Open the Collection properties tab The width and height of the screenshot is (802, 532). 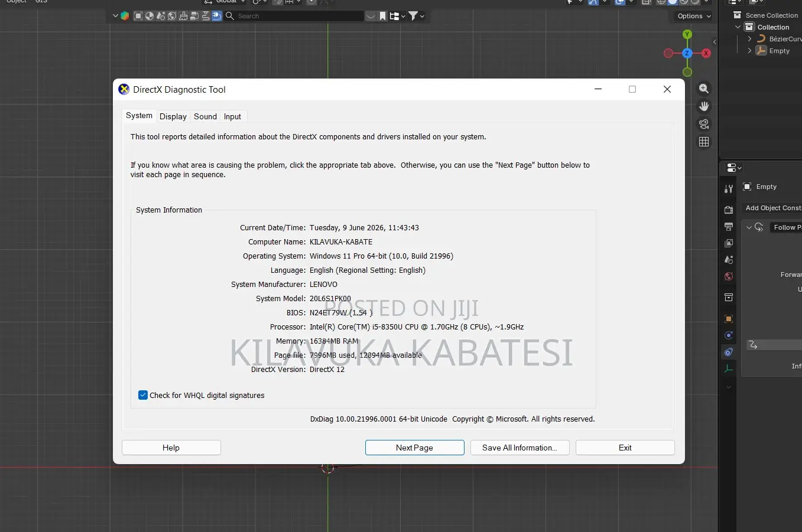click(x=729, y=298)
